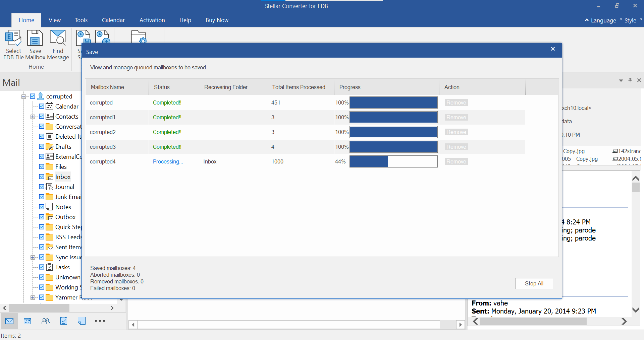644x340 pixels.
Task: Open the Home ribbon tab
Action: pyautogui.click(x=26, y=20)
